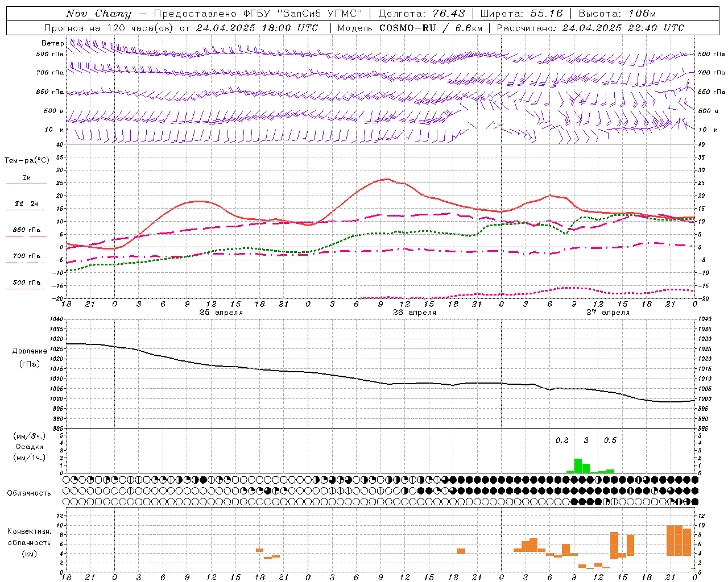Click the '27 апреля' date label
The height and width of the screenshot is (582, 728).
click(608, 313)
